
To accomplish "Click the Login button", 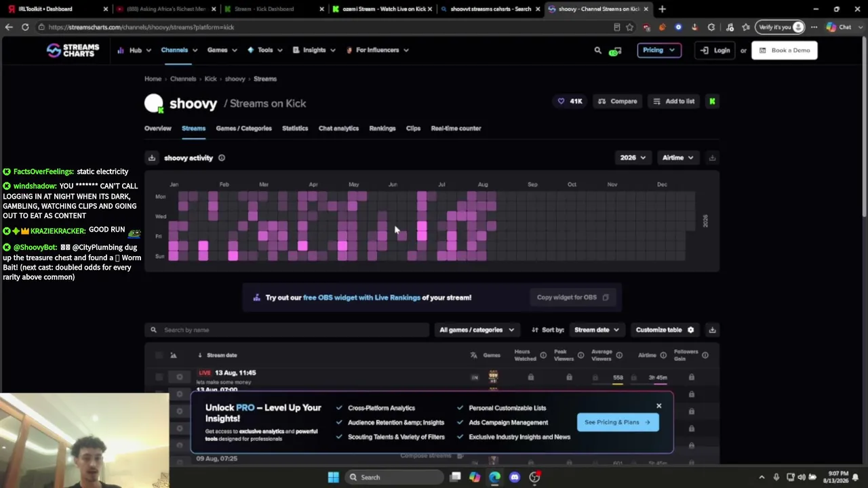I will 715,50.
